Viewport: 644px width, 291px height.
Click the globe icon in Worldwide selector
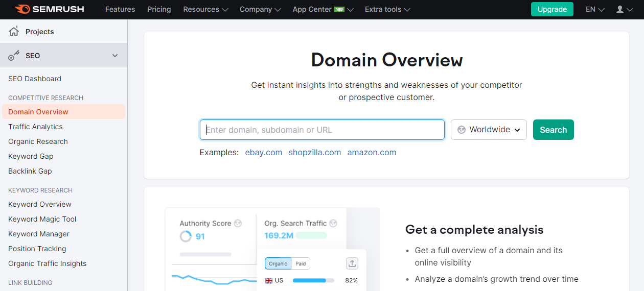[x=462, y=130]
